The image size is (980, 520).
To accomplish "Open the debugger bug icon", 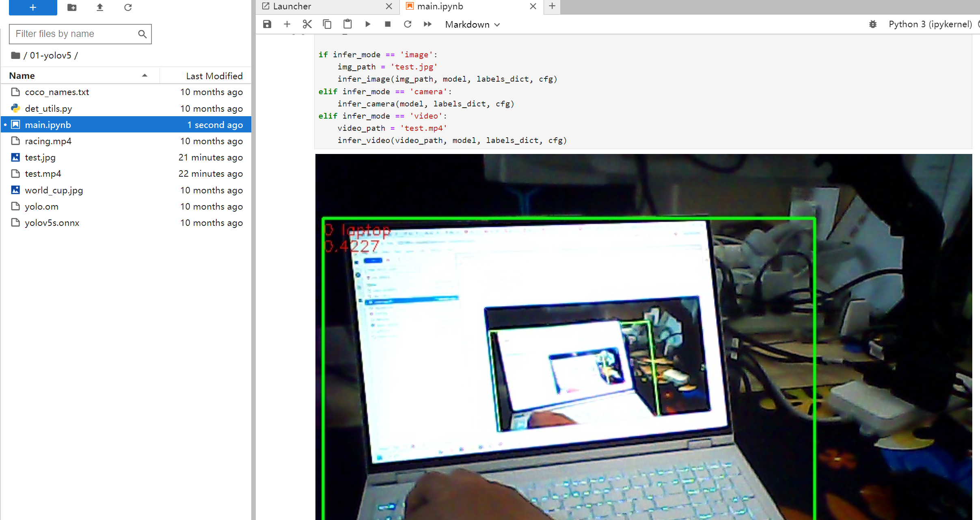I will [x=873, y=24].
